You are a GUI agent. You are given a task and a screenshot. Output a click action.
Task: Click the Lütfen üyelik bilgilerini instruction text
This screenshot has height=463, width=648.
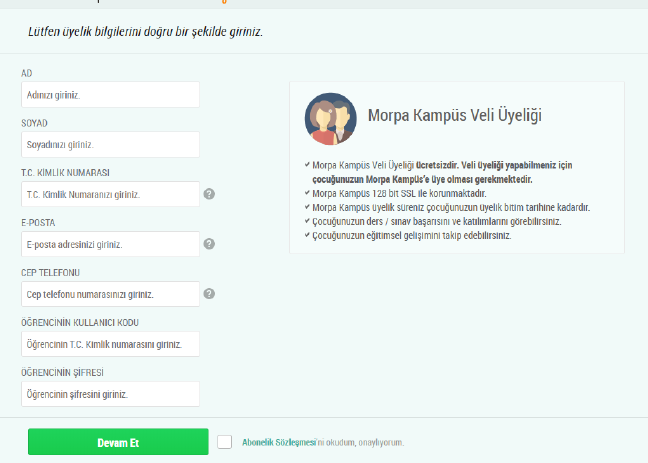(145, 32)
